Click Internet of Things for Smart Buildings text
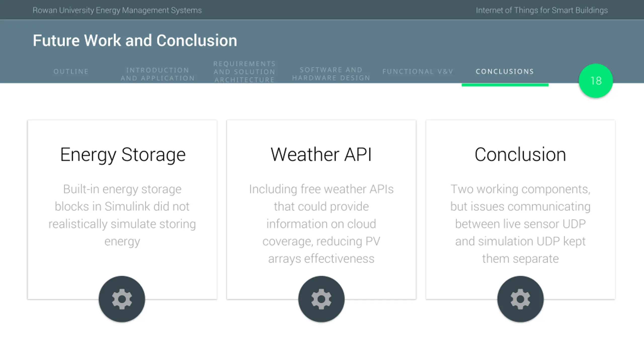644x362 pixels. tap(542, 10)
